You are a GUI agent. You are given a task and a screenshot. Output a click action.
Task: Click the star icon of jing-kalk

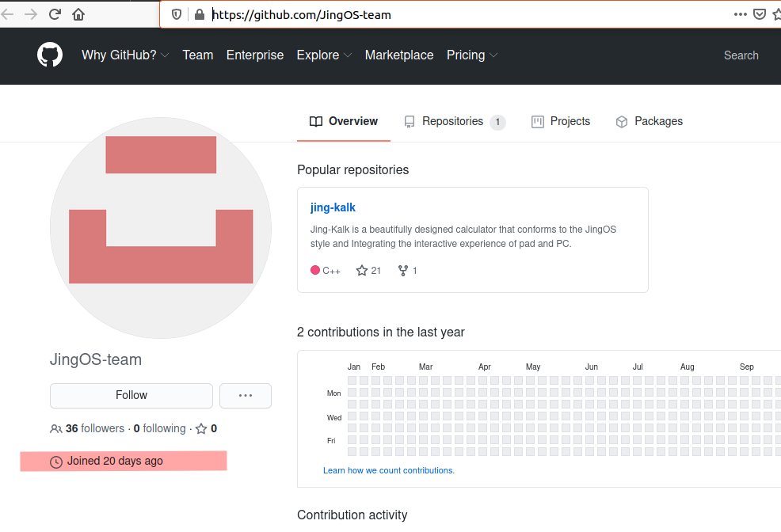362,270
